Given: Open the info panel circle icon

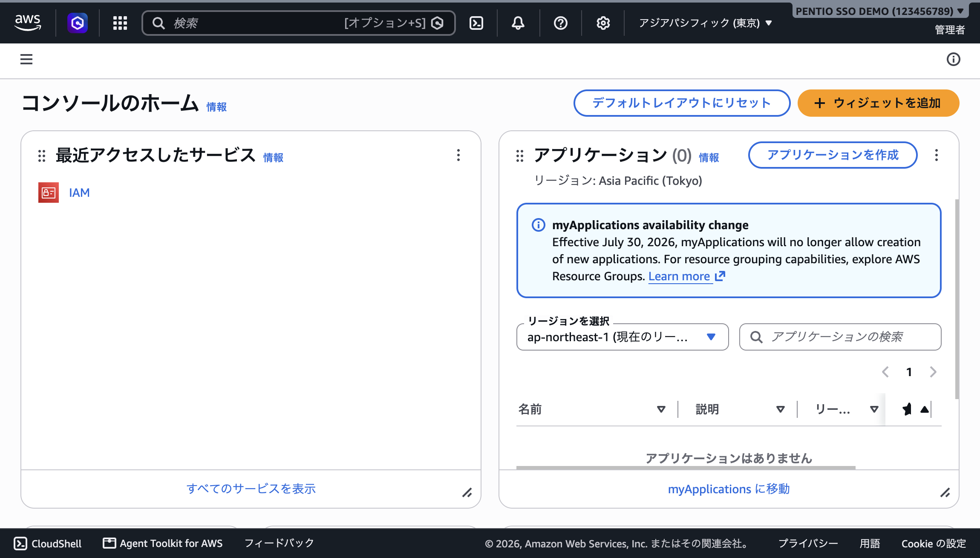Looking at the screenshot, I should 953,59.
